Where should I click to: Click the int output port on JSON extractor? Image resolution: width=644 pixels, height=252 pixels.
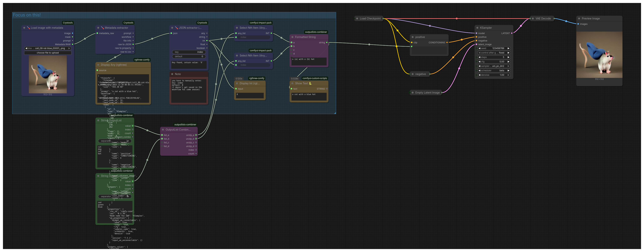[207, 41]
